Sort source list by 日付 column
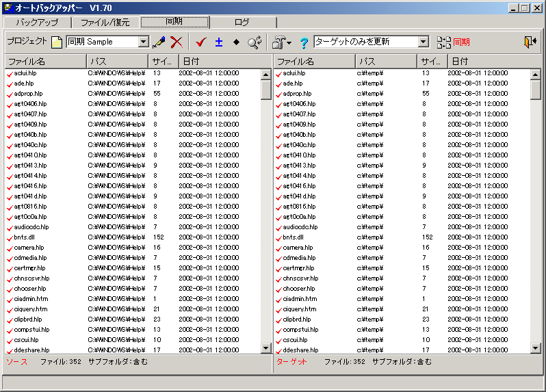 coord(225,62)
